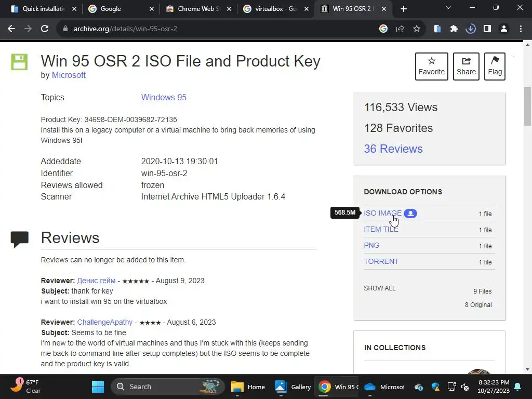Click the share page icon in address bar
Screen dimensions: 532x399
(400, 29)
